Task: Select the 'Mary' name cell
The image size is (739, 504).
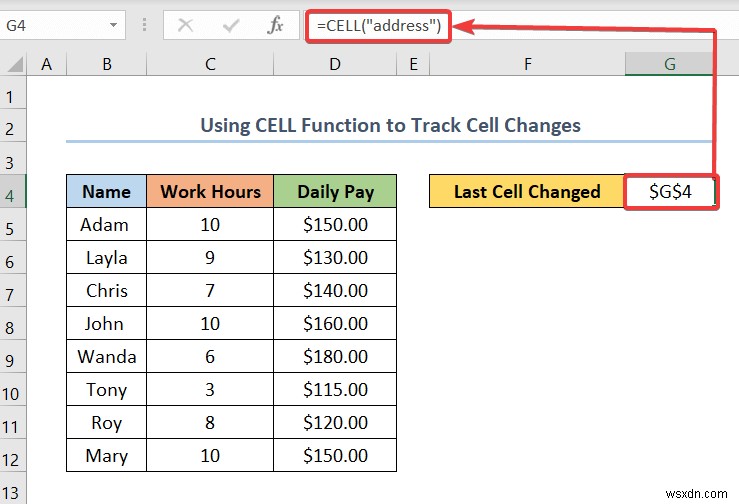Action: tap(107, 455)
